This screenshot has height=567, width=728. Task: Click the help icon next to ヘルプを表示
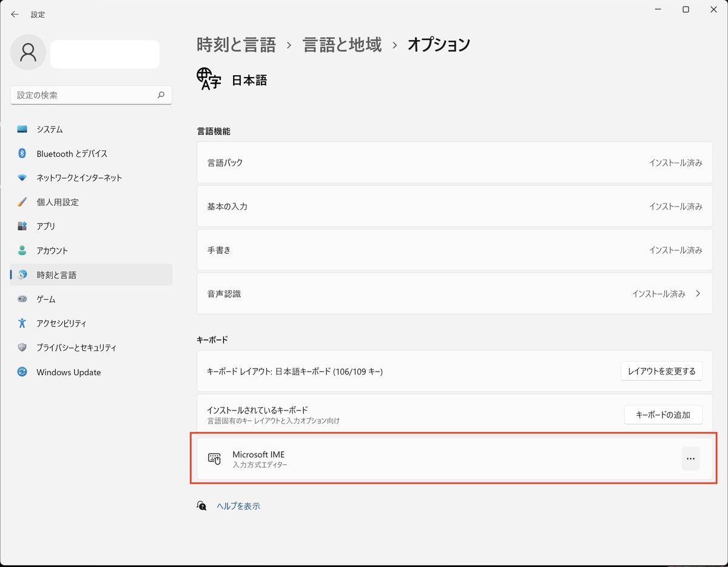(201, 505)
